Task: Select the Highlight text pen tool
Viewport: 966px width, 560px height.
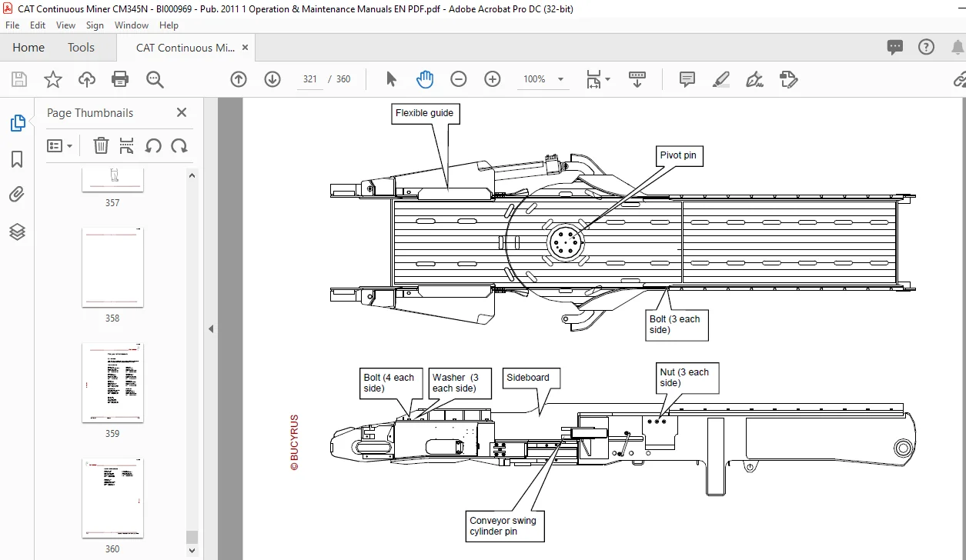Action: (x=721, y=79)
